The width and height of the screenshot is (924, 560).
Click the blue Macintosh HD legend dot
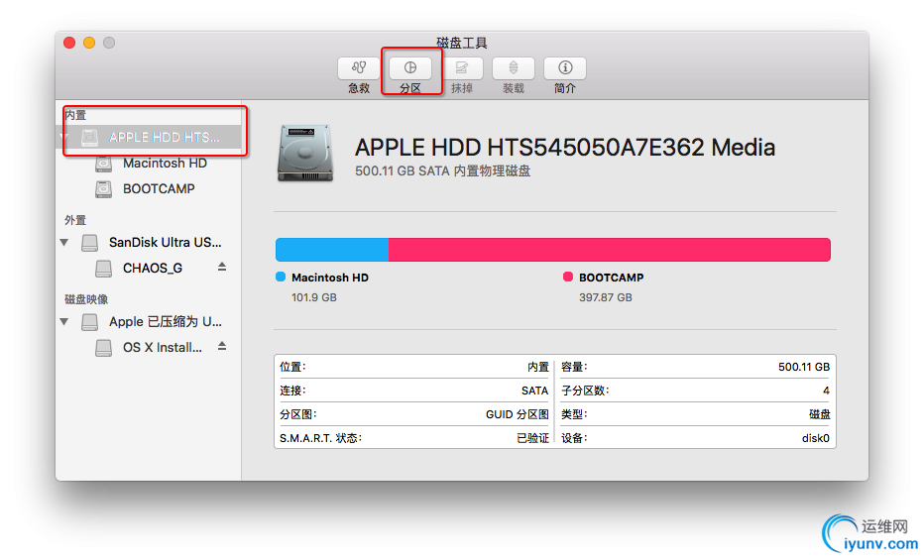tap(281, 277)
